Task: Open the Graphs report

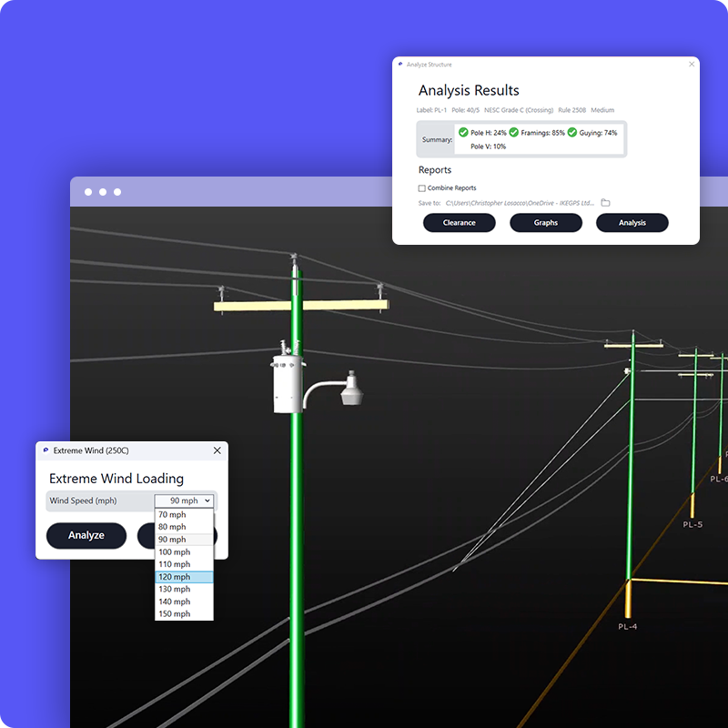Action: coord(546,223)
